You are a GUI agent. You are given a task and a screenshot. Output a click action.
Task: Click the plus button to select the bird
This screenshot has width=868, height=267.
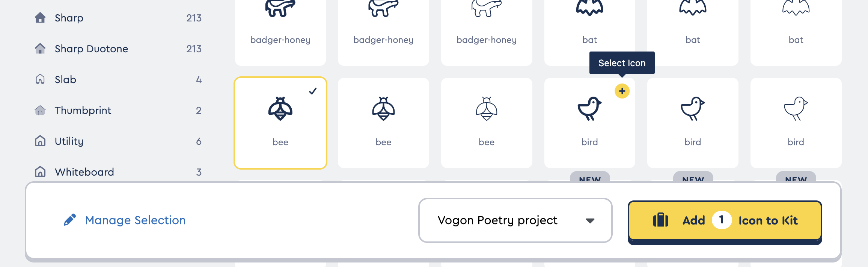coord(622,91)
